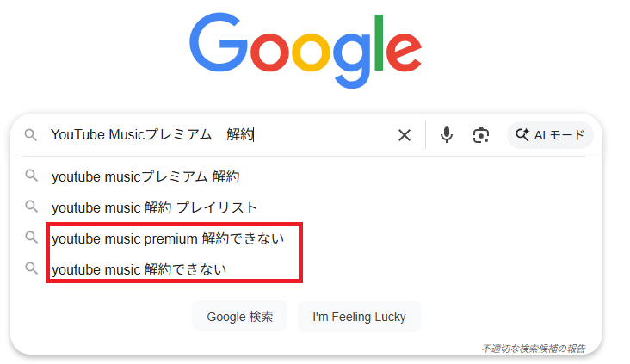Click magnifier icon beside first suggestion
The width and height of the screenshot is (630, 364).
[32, 176]
